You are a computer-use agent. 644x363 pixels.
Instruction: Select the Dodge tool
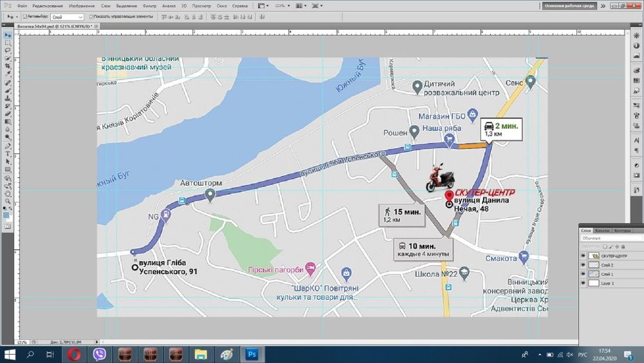tap(8, 137)
